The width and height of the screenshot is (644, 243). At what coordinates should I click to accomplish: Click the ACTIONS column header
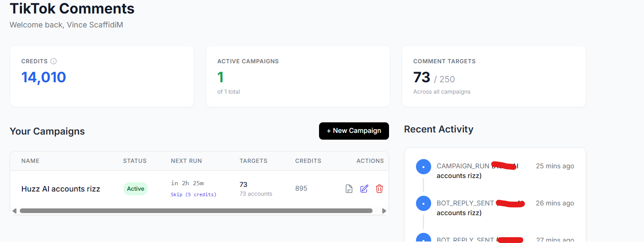coord(370,161)
